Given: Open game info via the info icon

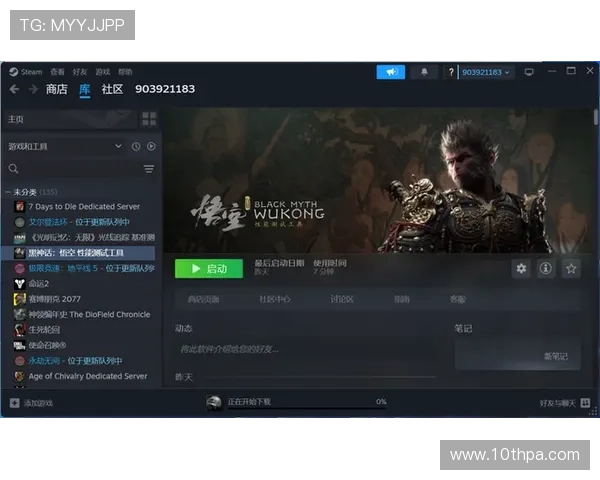Looking at the screenshot, I should point(546,268).
